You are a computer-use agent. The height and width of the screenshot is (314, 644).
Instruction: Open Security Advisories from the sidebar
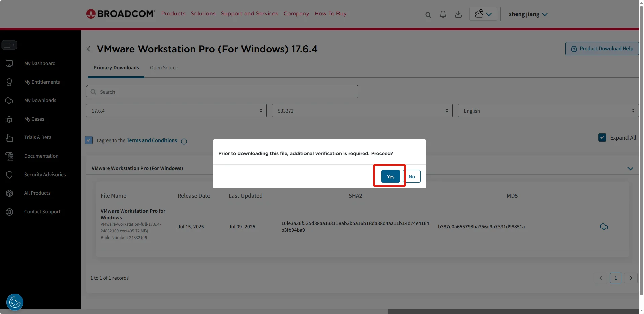(44, 174)
